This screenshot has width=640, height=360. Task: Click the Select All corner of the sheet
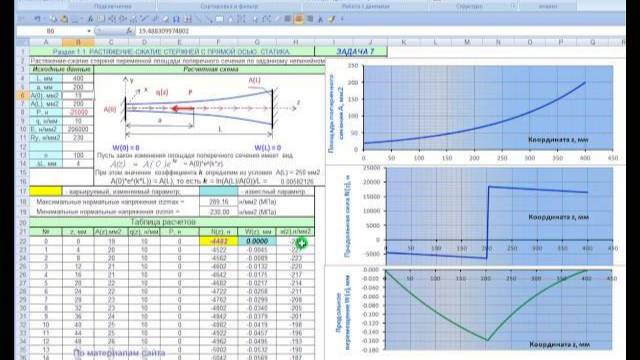(x=23, y=42)
